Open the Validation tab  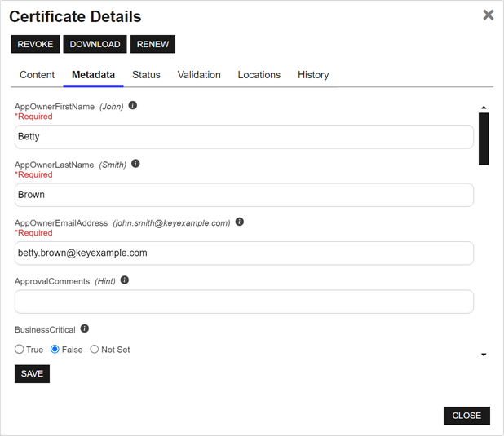[199, 75]
